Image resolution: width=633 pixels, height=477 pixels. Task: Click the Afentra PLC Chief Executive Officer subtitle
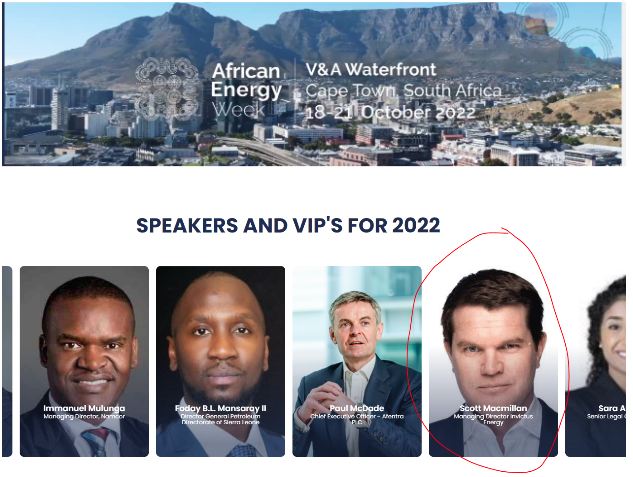pos(357,419)
